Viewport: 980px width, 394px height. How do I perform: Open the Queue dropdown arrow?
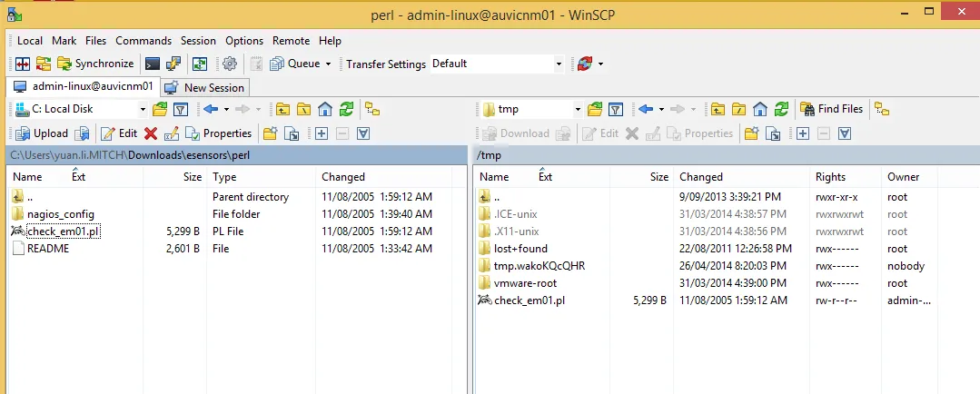pyautogui.click(x=328, y=64)
